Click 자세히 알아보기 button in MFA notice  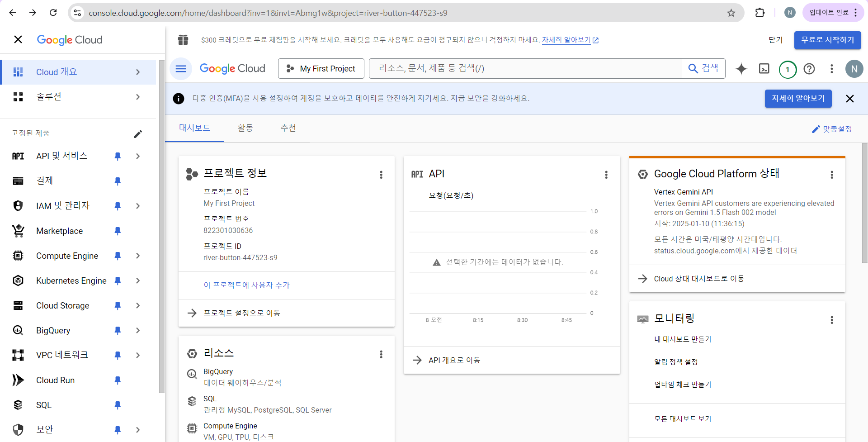[x=798, y=99]
